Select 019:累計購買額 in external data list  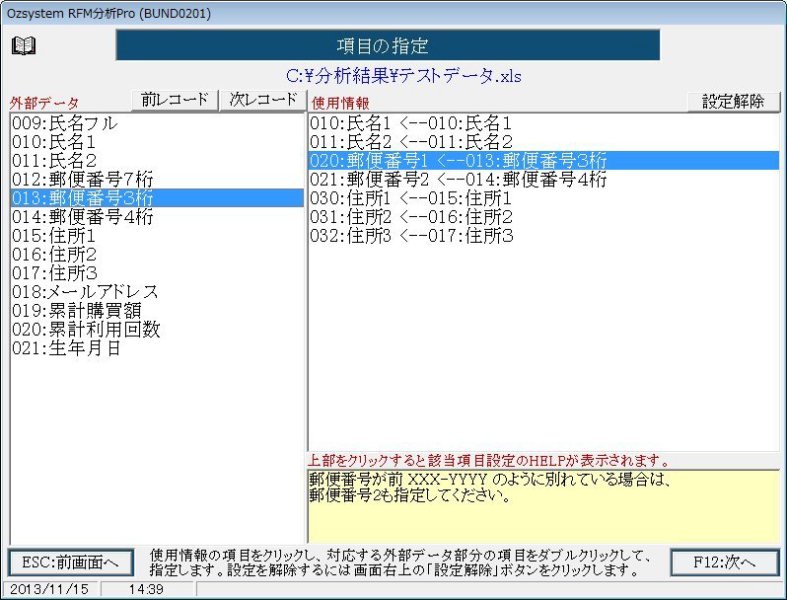pyautogui.click(x=157, y=311)
